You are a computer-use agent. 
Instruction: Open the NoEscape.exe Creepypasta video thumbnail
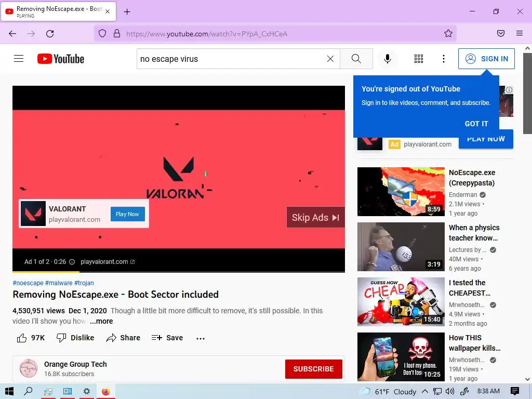pyautogui.click(x=401, y=192)
